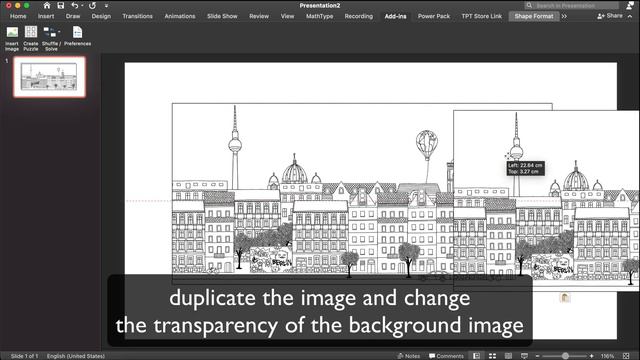Screen dimensions: 640x360
Task: Switch to Reading view
Action: click(508, 356)
